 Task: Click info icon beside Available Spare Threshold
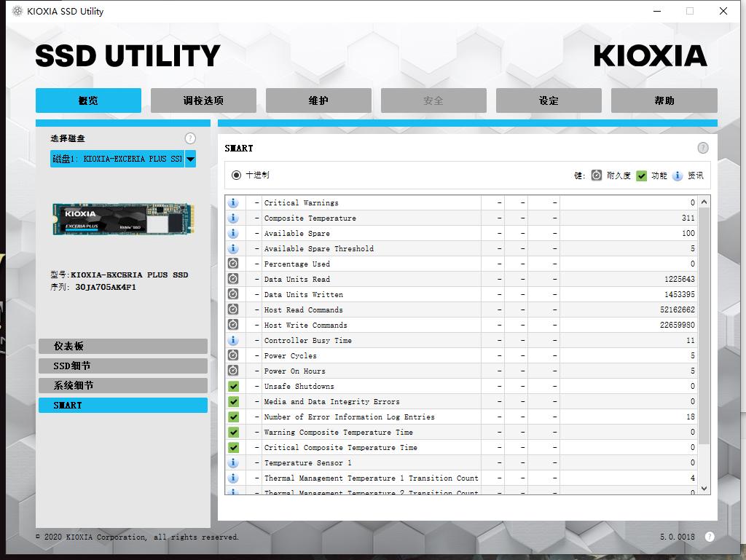(x=233, y=248)
